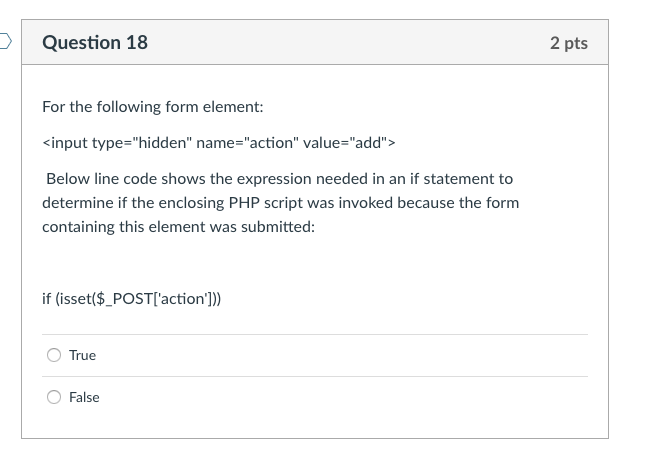The height and width of the screenshot is (473, 666).
Task: Click the Question 18 heading
Action: (95, 42)
